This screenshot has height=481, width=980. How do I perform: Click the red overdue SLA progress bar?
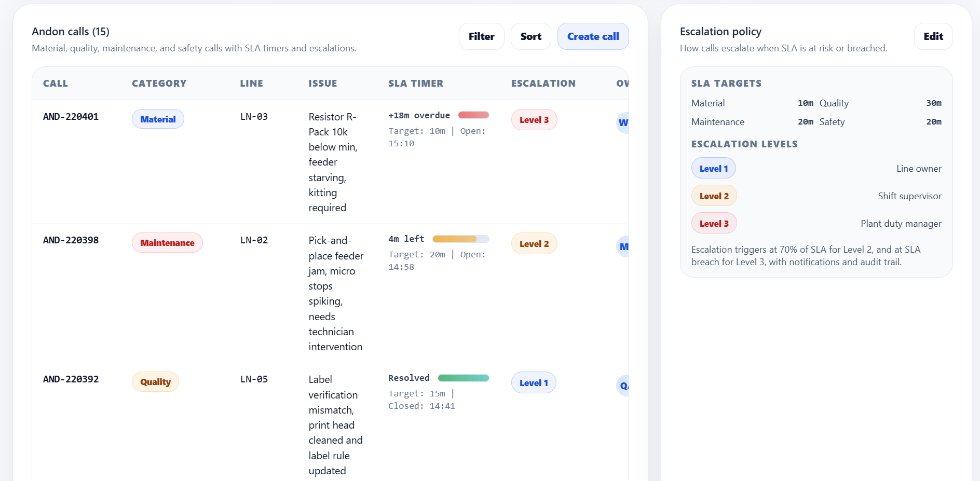473,115
